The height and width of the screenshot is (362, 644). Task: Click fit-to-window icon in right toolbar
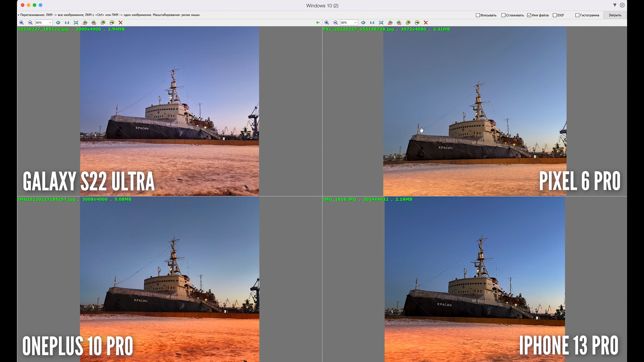click(381, 23)
